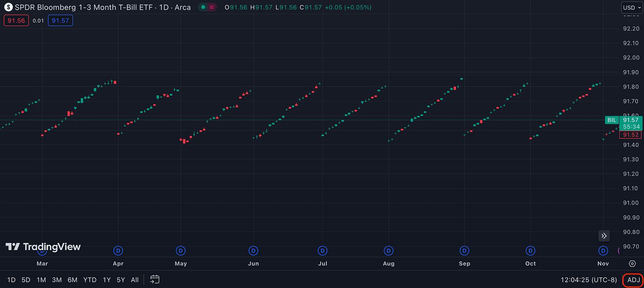Image resolution: width=644 pixels, height=288 pixels.
Task: Toggle the ADJ adjusted data button
Action: 633,280
